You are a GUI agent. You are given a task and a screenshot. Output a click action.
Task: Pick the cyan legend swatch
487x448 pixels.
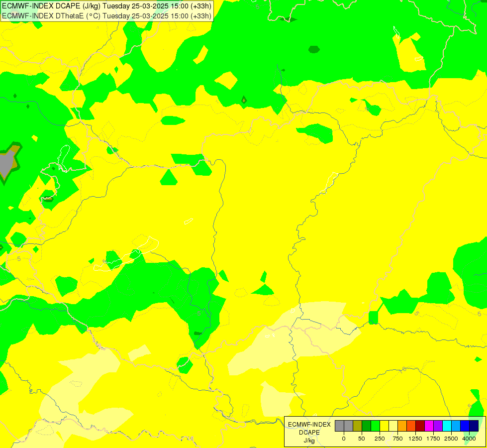pos(447,426)
